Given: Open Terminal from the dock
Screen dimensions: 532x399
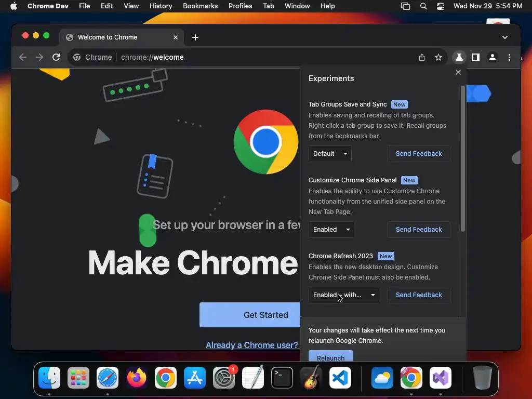Looking at the screenshot, I should [282, 378].
